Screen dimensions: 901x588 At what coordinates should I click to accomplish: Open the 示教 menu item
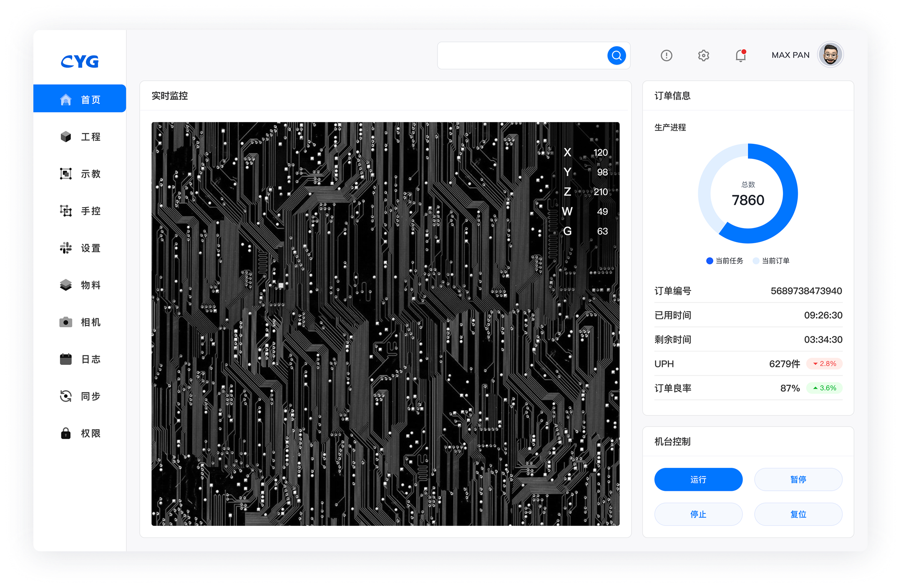click(x=80, y=173)
